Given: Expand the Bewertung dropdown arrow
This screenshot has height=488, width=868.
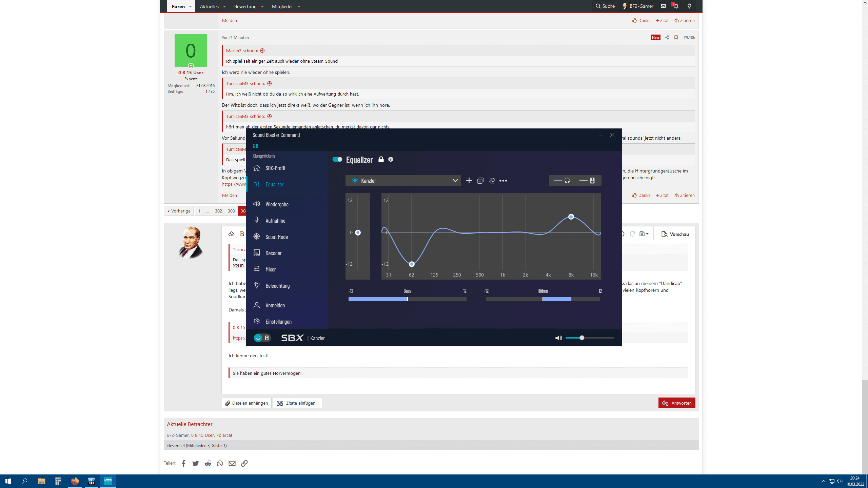Looking at the screenshot, I should (262, 6).
